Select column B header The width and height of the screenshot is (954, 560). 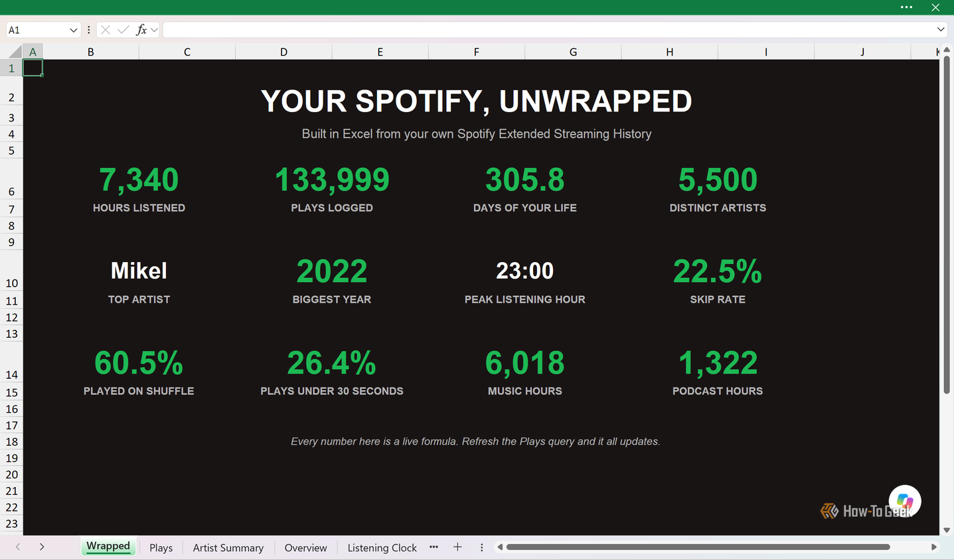coord(90,52)
